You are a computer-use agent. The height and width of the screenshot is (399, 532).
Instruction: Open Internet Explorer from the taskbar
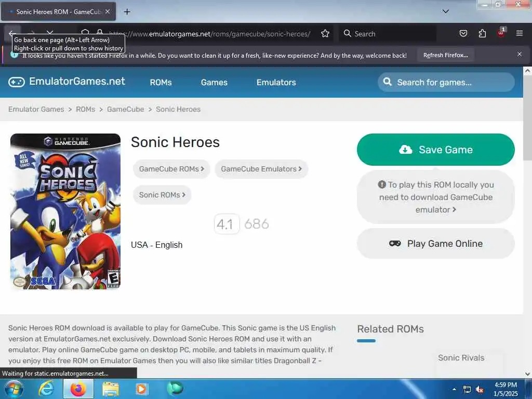(46, 389)
